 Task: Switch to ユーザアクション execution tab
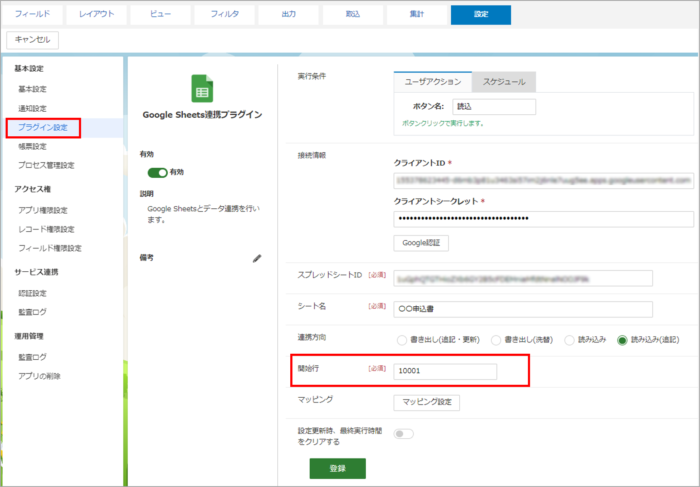coord(433,82)
